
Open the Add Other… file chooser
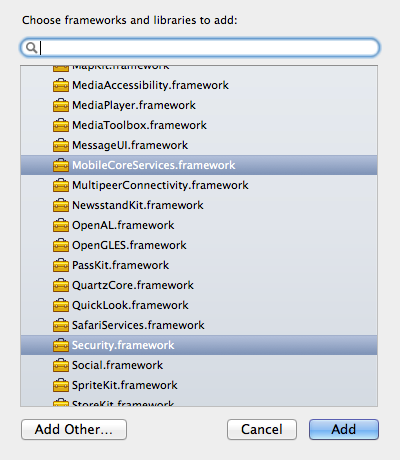tap(74, 429)
